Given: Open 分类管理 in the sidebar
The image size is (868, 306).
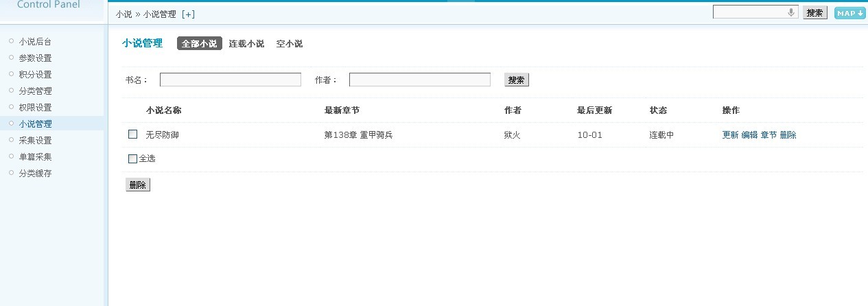Looking at the screenshot, I should pos(35,91).
